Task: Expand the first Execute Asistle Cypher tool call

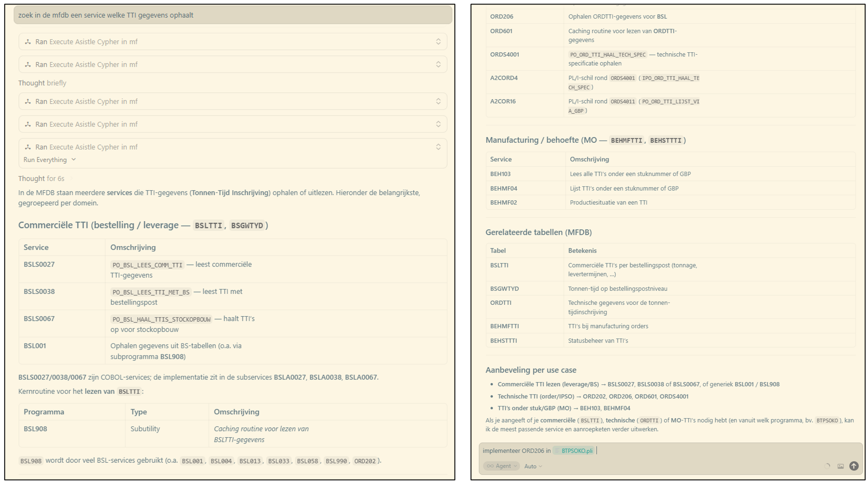Action: [438, 42]
